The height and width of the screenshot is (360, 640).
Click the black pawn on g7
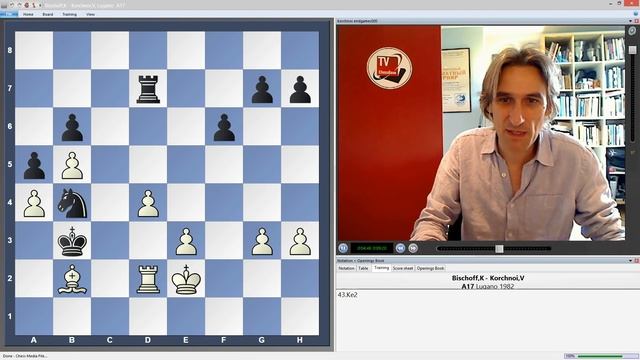pyautogui.click(x=262, y=89)
